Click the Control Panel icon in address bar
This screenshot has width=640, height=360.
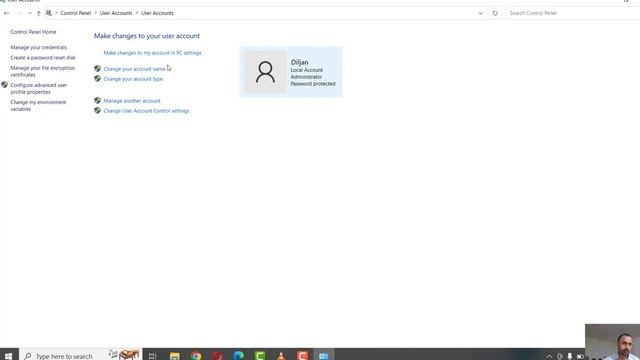click(49, 13)
